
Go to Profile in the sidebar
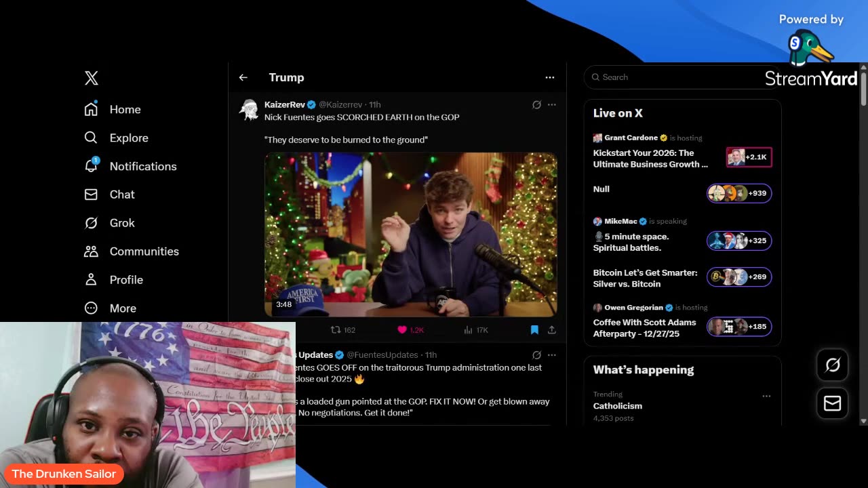113,280
